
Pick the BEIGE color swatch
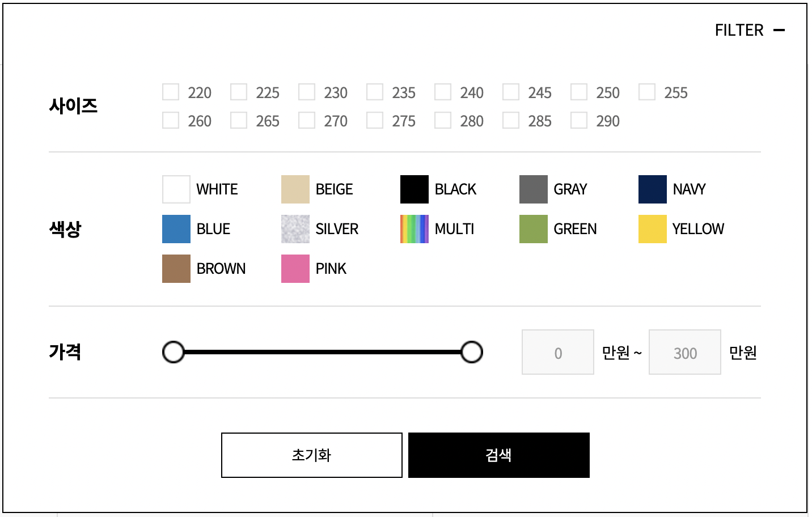click(x=295, y=189)
